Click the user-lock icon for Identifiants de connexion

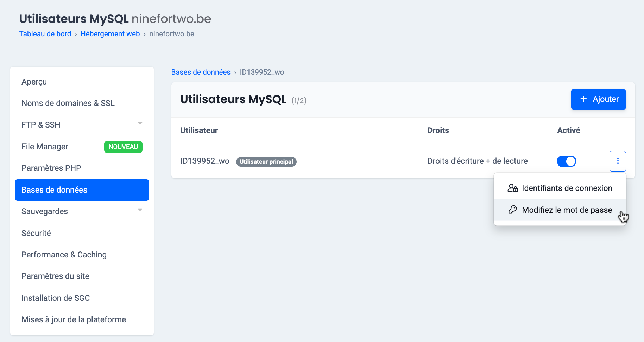pyautogui.click(x=512, y=188)
